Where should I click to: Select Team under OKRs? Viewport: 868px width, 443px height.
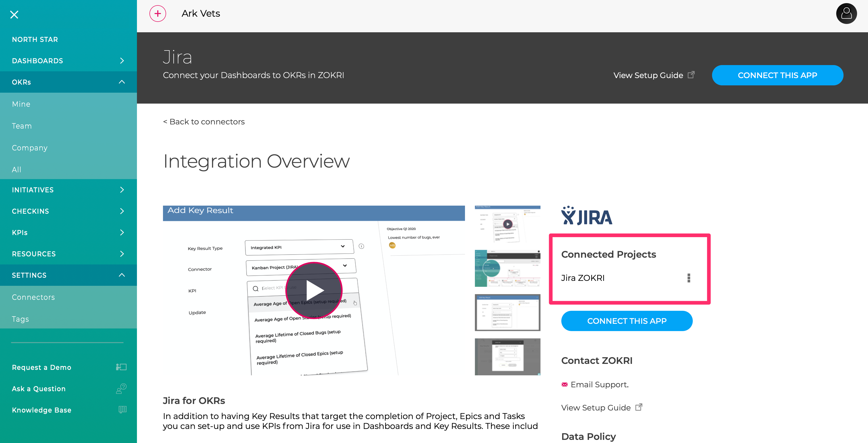[x=22, y=126]
